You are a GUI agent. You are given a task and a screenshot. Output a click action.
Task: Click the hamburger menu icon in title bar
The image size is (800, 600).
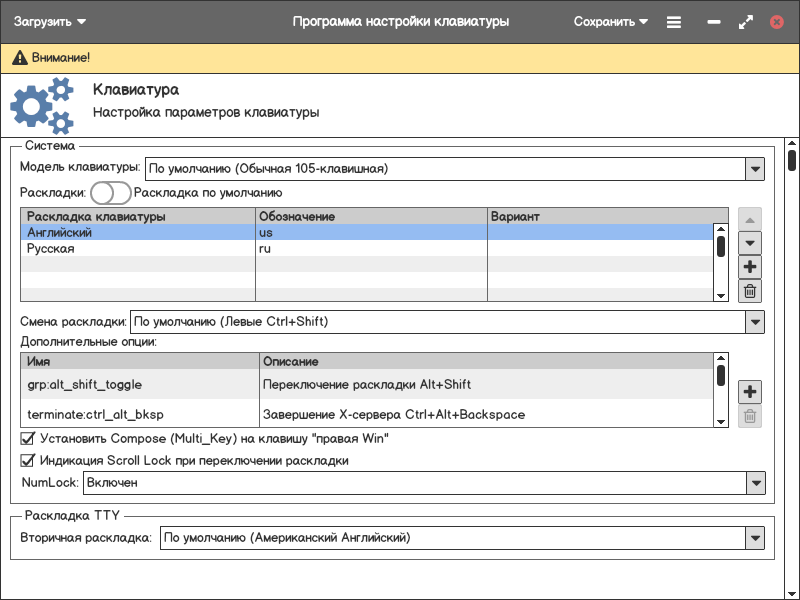pos(674,22)
